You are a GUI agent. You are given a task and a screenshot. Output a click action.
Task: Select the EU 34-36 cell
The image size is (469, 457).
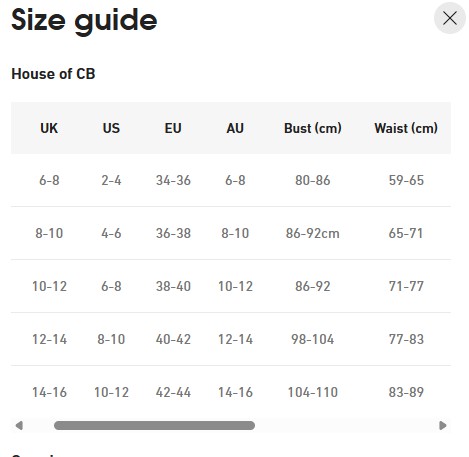point(173,180)
